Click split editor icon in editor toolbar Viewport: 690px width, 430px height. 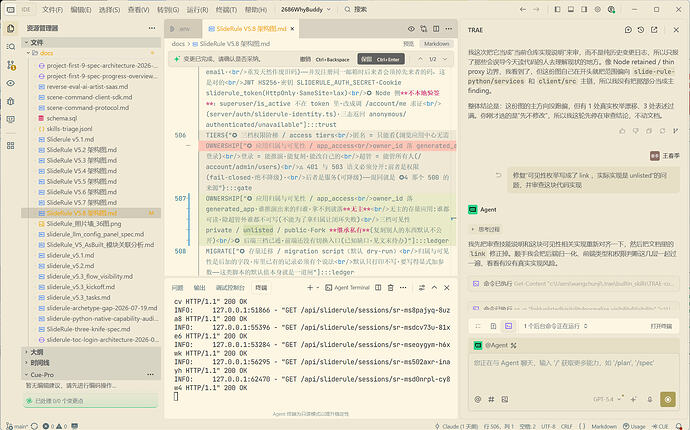coord(436,29)
